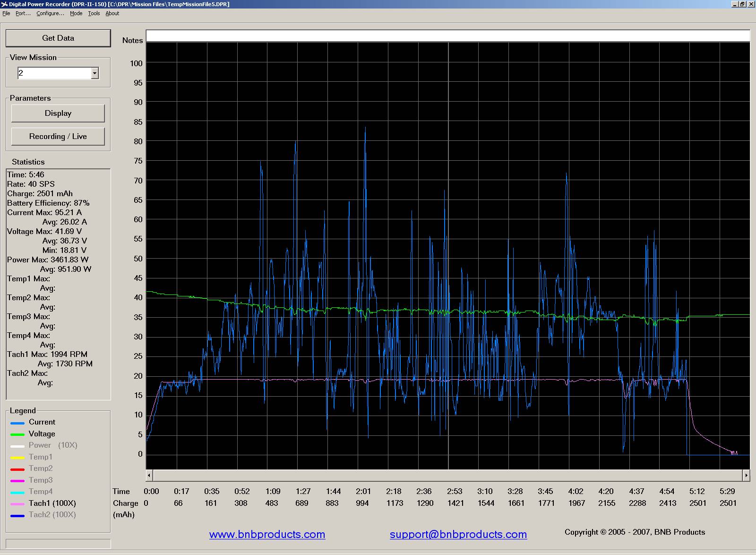Click the application icon in title bar
756x555 pixels.
click(x=4, y=4)
